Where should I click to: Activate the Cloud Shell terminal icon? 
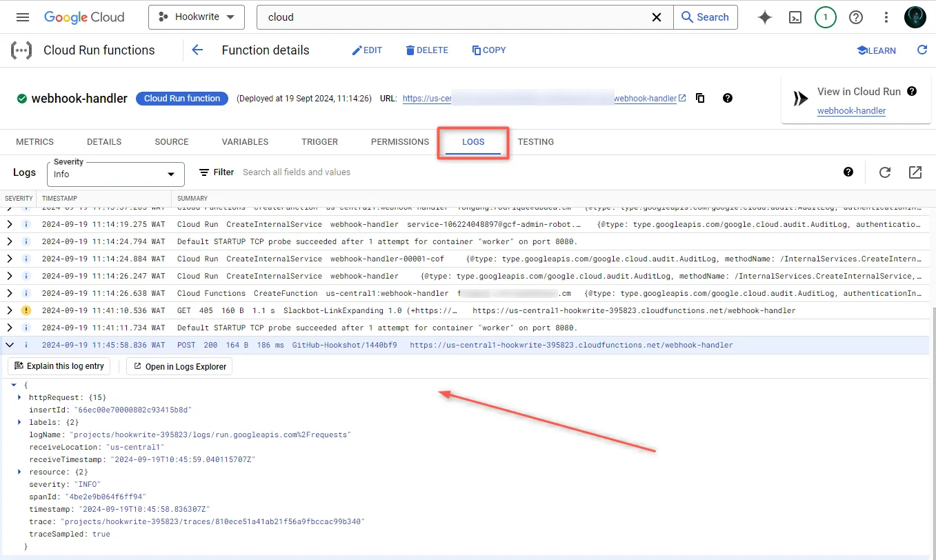pos(795,17)
